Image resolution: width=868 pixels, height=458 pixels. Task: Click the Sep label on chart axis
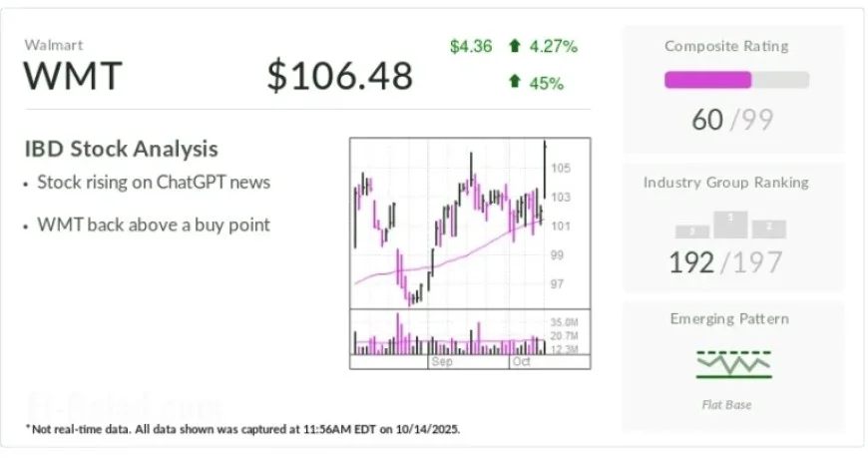pyautogui.click(x=442, y=362)
